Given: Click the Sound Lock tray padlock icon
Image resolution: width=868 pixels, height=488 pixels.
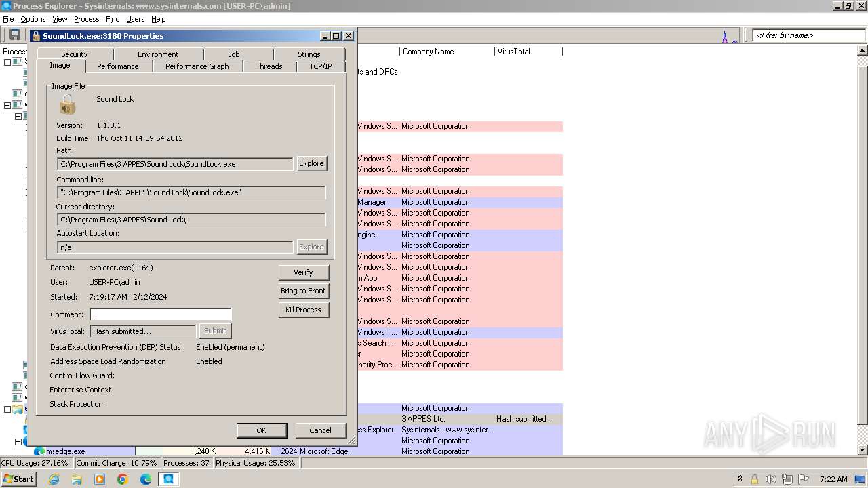Looking at the screenshot, I should 754,479.
